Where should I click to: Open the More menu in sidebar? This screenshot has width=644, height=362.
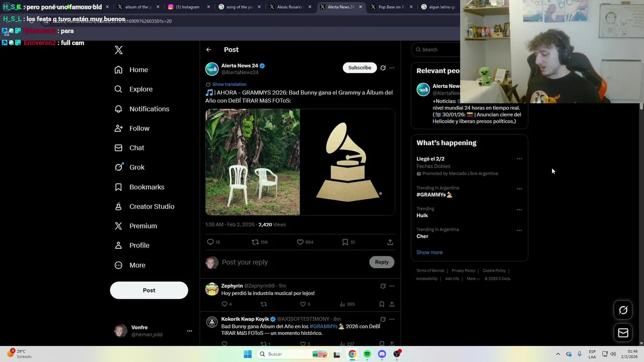pos(130,265)
